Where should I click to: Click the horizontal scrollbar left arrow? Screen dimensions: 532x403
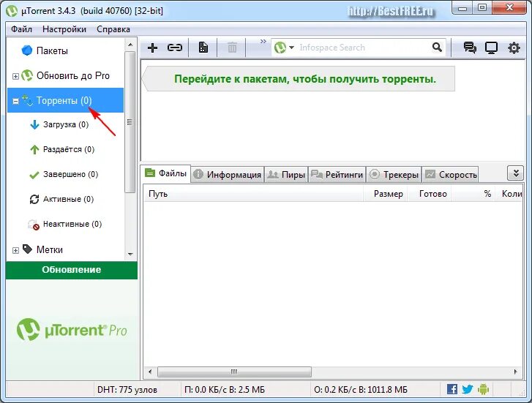(150, 372)
